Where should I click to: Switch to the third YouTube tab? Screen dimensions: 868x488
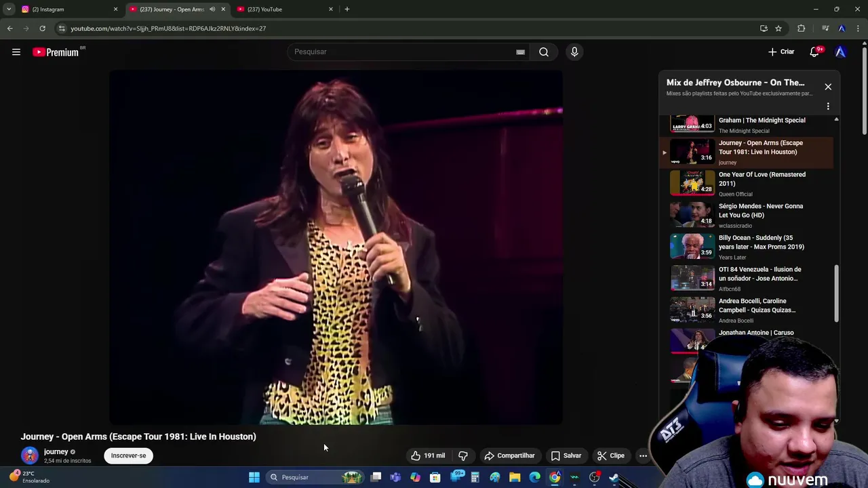coord(285,9)
